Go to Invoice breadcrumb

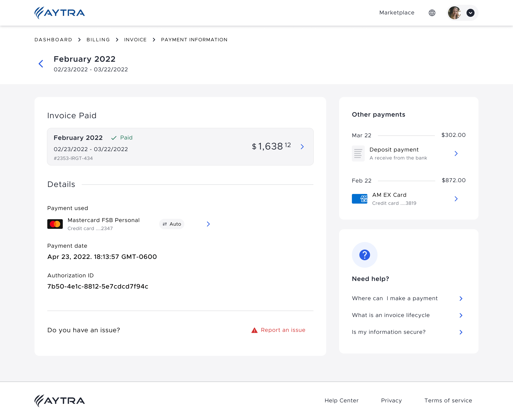[135, 40]
